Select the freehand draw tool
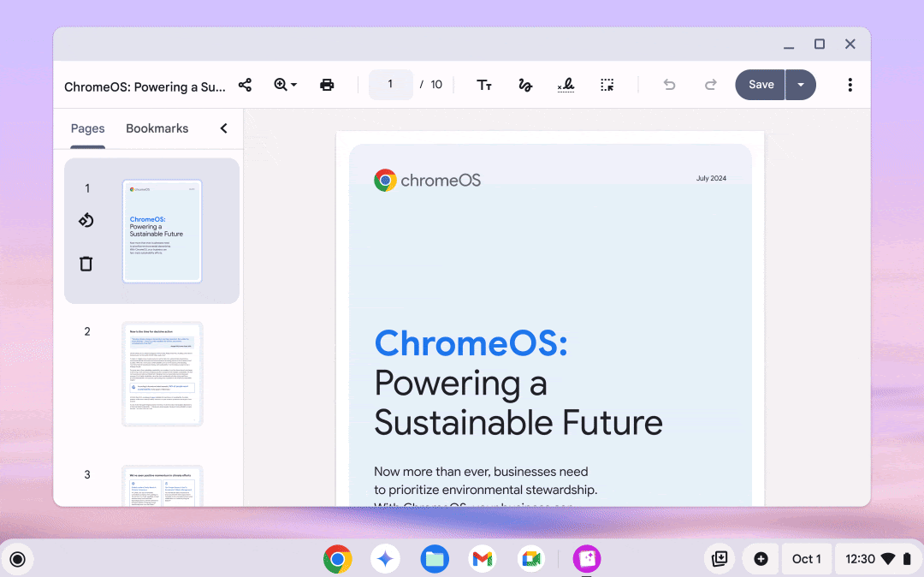 [525, 85]
